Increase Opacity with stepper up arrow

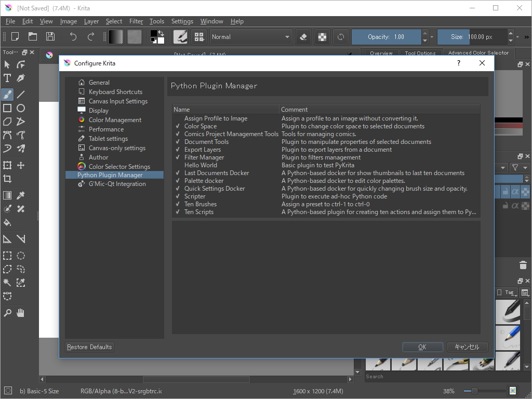[x=425, y=33]
